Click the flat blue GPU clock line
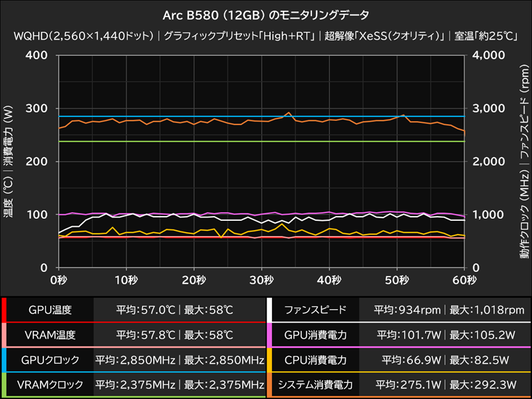Viewport: 532px width, 399px height. (x=261, y=116)
